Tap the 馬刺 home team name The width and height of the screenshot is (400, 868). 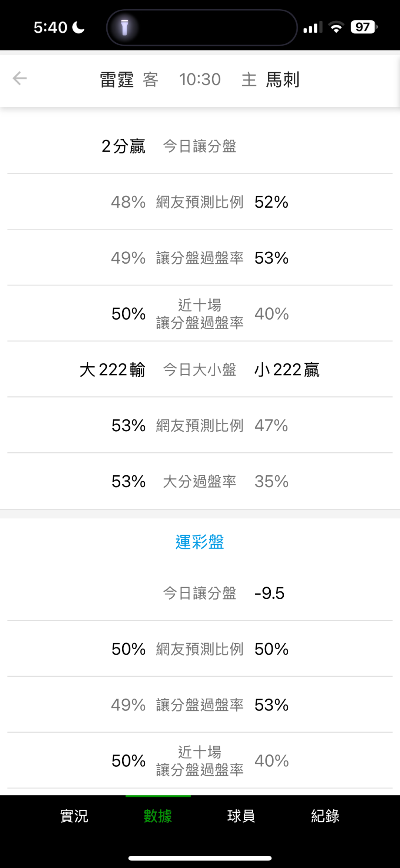click(x=283, y=80)
